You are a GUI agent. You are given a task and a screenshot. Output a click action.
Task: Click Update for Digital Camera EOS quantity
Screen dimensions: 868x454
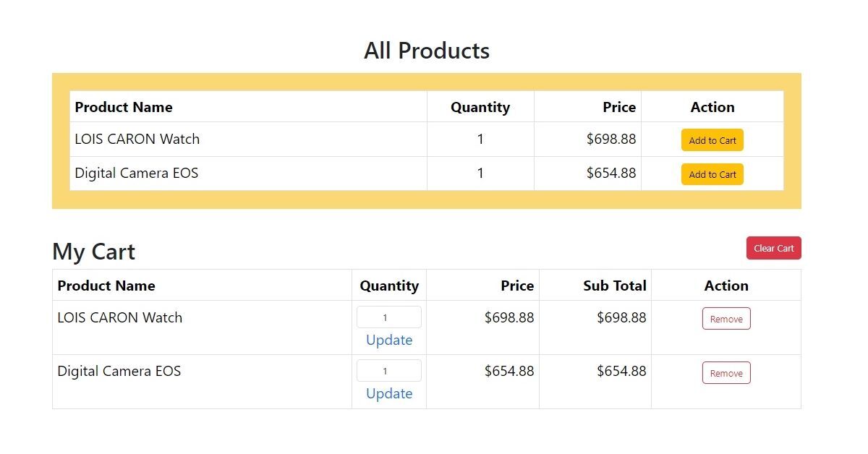[x=388, y=393]
